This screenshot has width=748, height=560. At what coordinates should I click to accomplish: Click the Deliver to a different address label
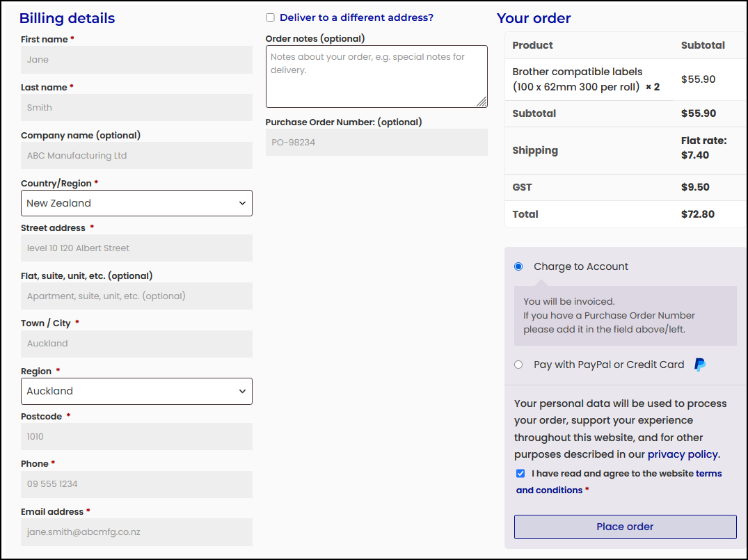(x=356, y=17)
